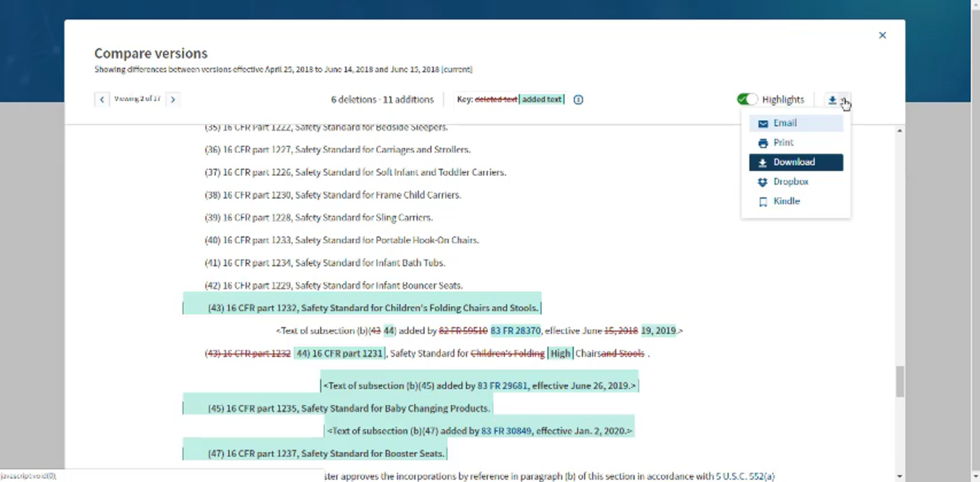Collapse the delivery options dropdown caret
Viewport: 980px width, 482px height.
pyautogui.click(x=843, y=100)
